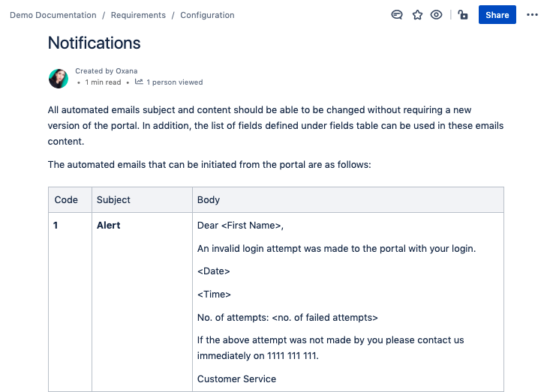This screenshot has width=550, height=392.
Task: Open page restrictions lock icon
Action: click(x=463, y=15)
